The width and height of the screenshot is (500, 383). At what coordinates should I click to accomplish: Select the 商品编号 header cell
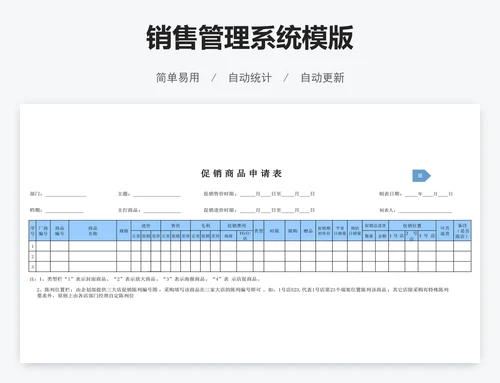[x=60, y=231]
